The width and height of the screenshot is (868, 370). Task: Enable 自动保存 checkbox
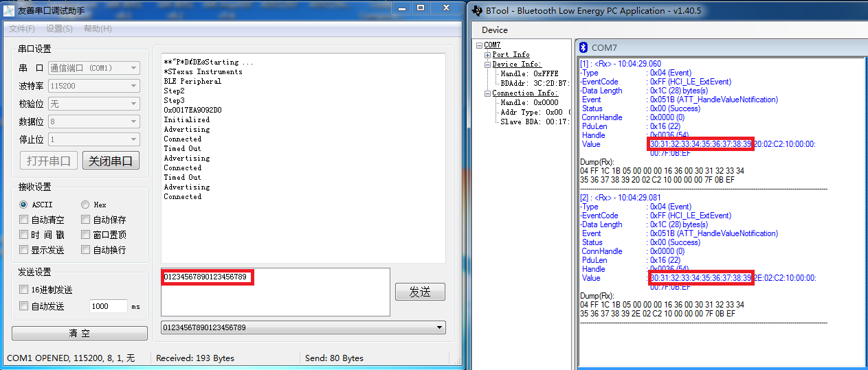(x=85, y=220)
